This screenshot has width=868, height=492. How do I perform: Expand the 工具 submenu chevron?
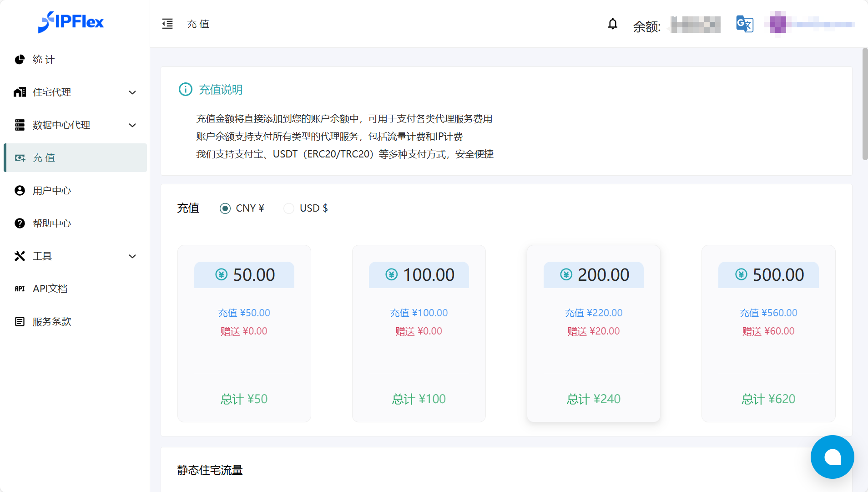click(132, 256)
